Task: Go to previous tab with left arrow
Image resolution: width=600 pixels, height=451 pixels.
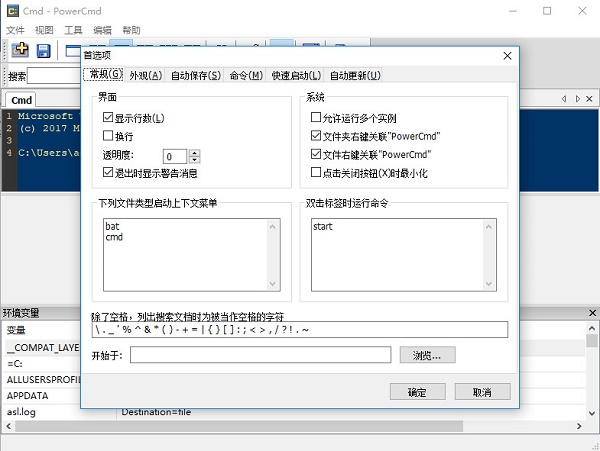Action: tap(564, 99)
